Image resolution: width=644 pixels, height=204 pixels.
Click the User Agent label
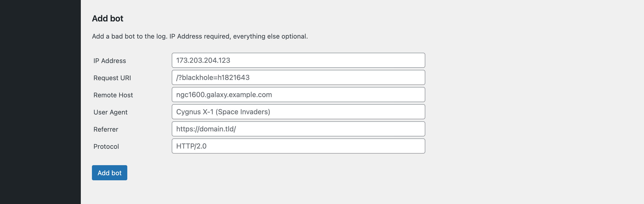point(110,112)
